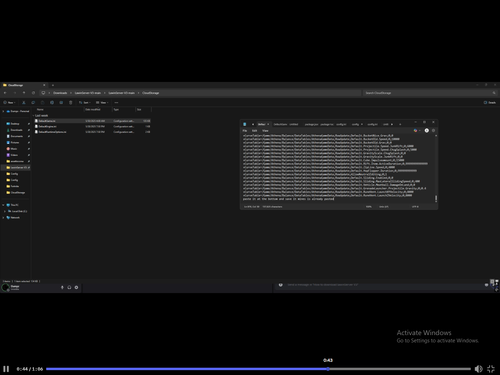The width and height of the screenshot is (500, 375).
Task: Open Discord user settings gear
Action: pyautogui.click(x=76, y=287)
